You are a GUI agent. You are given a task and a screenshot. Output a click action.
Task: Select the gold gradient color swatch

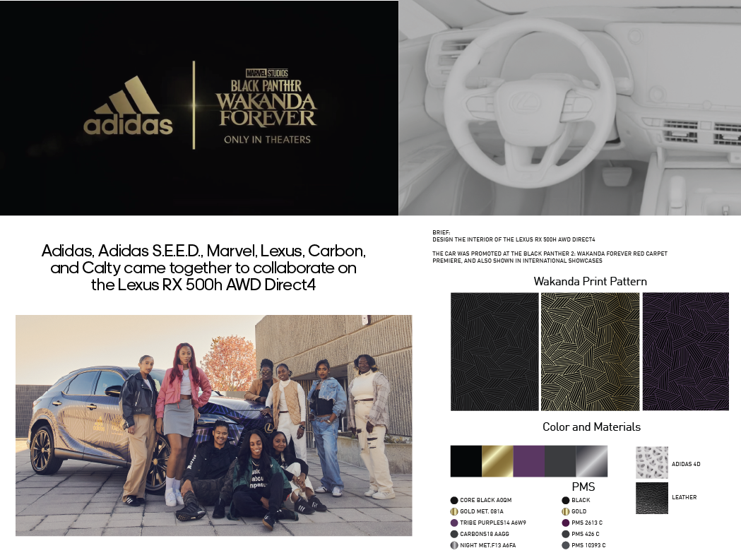[x=496, y=461]
